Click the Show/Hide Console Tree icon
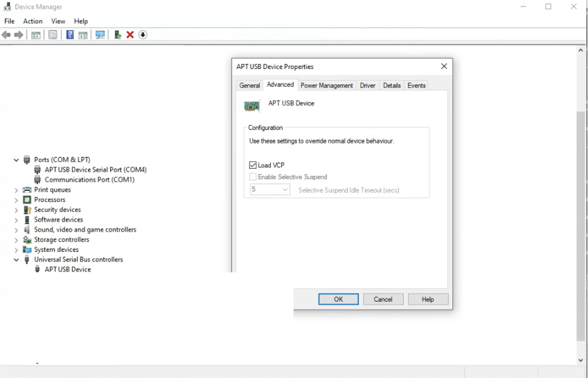This screenshot has width=588, height=378. [36, 35]
